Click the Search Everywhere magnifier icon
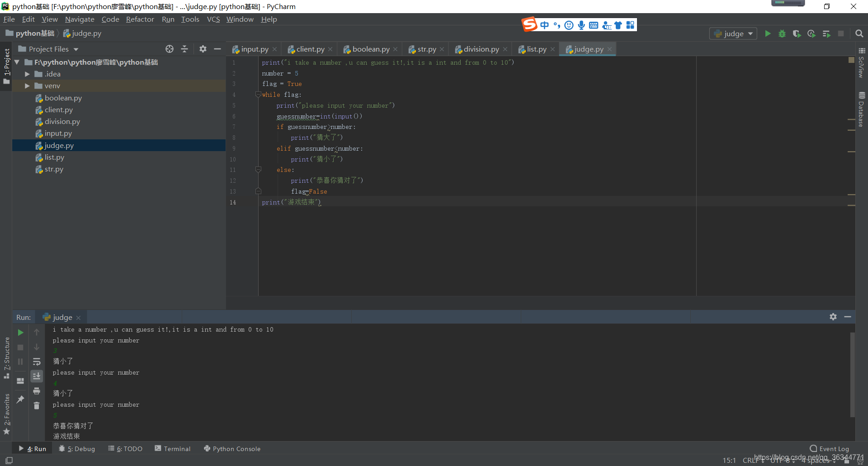This screenshot has width=868, height=466. (x=859, y=33)
